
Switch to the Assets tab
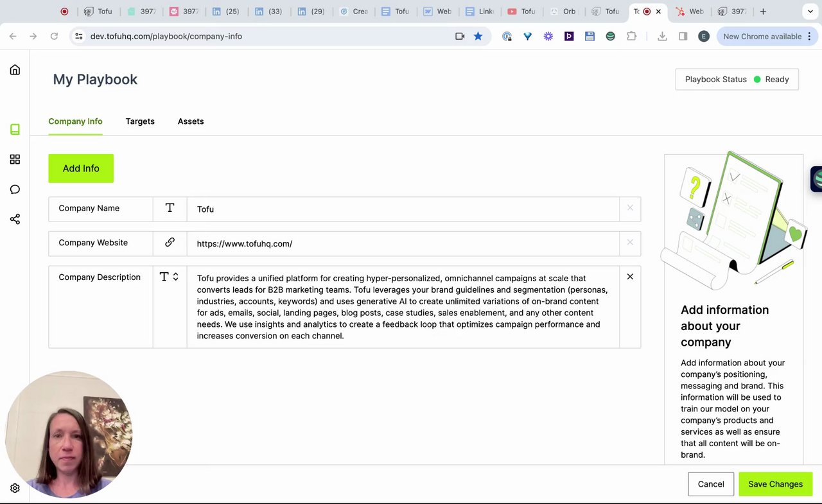[x=191, y=121]
